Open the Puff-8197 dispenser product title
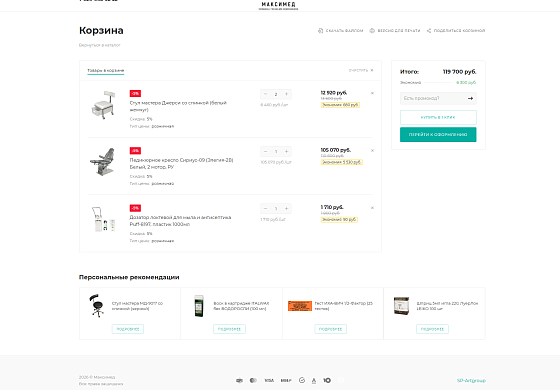Screen dimensions: 560x390 pyautogui.click(x=180, y=221)
